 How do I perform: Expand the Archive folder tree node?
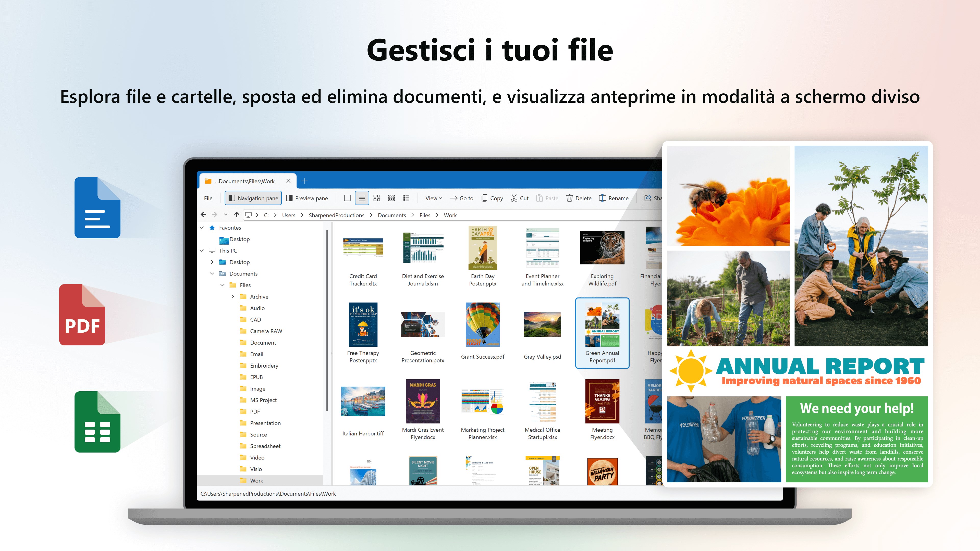pyautogui.click(x=233, y=297)
